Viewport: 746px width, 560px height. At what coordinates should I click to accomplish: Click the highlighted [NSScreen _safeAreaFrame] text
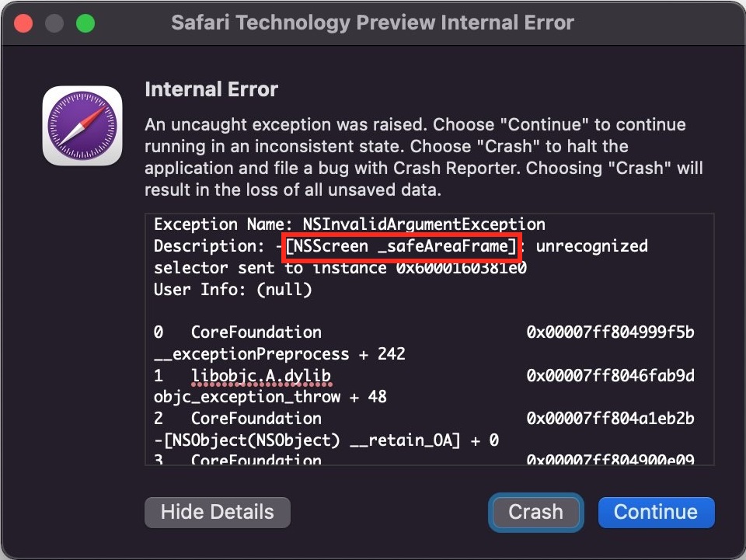(401, 246)
